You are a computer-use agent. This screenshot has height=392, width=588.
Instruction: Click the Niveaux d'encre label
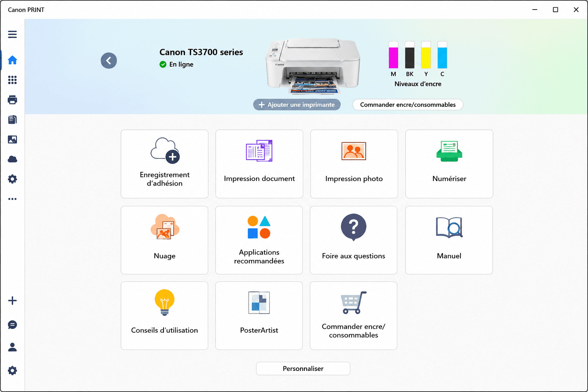418,84
